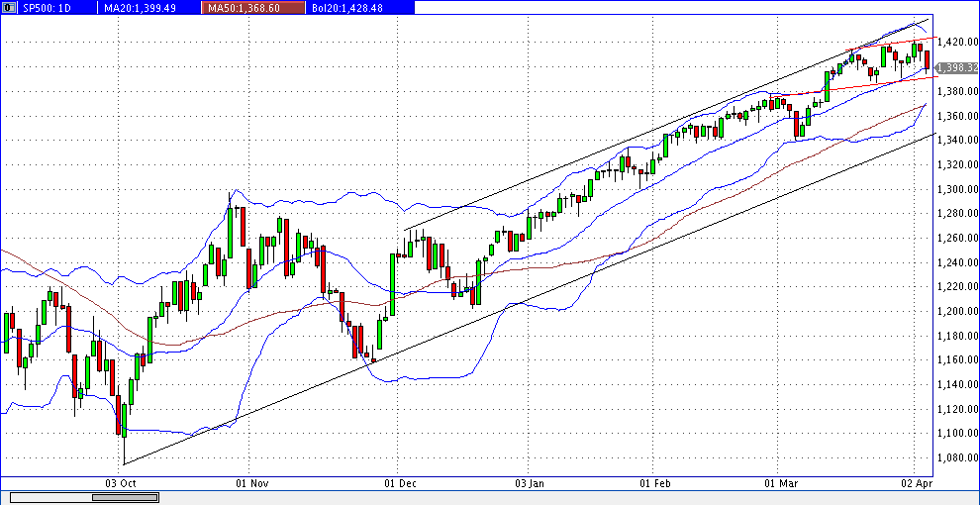Click the chart window menu icon in title bar

coord(9,8)
